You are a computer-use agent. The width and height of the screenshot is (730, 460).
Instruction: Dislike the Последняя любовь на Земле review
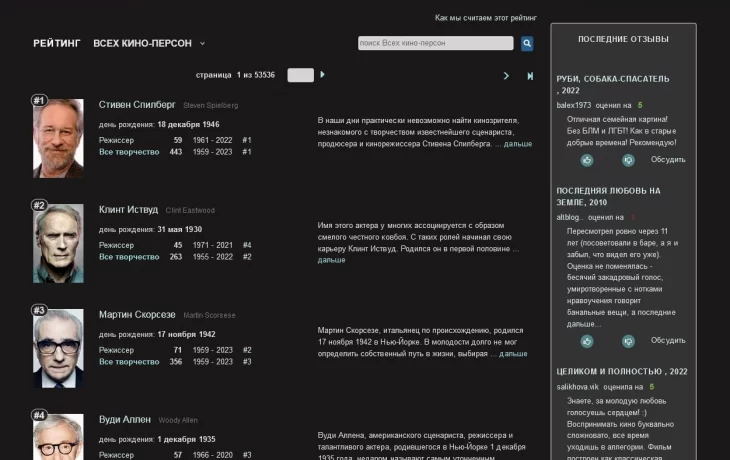[628, 341]
